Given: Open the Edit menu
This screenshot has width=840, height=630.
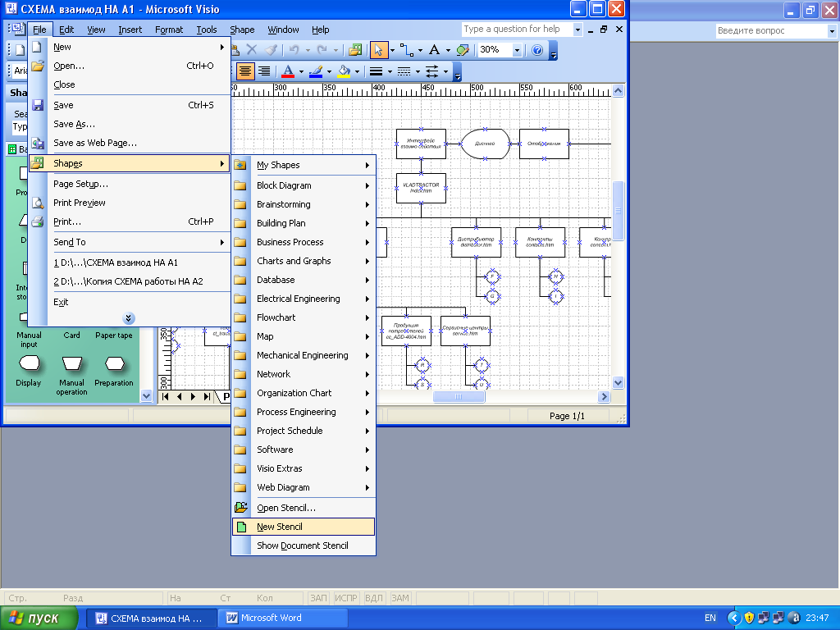Looking at the screenshot, I should [66, 30].
